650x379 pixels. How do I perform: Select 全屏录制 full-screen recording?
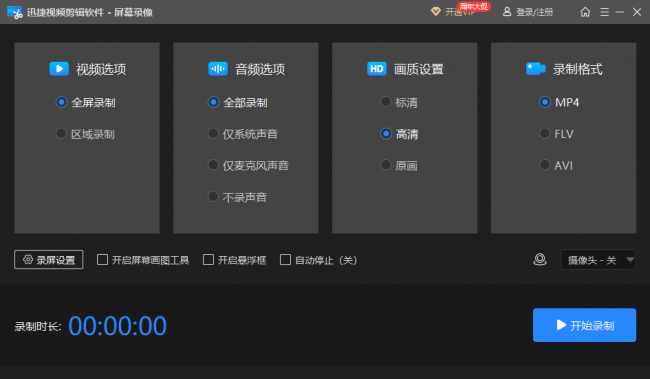85,102
